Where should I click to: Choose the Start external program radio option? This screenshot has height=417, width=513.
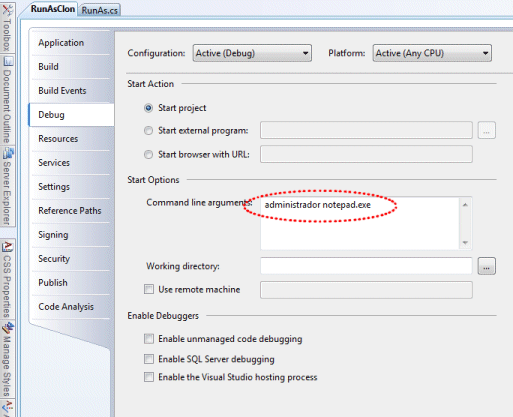coord(148,130)
